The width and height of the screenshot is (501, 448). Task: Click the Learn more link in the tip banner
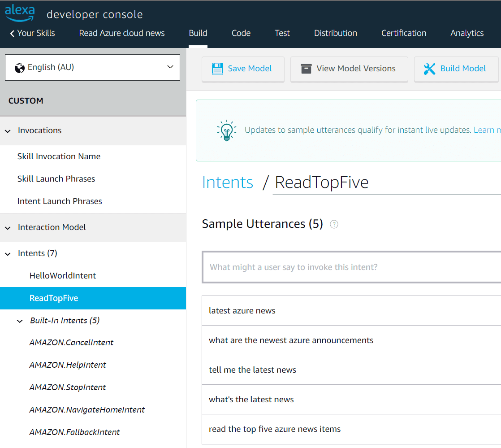(x=487, y=130)
